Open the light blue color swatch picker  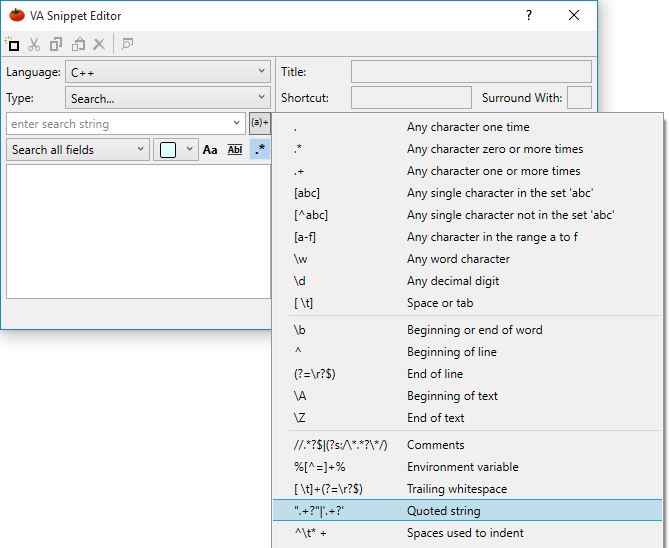click(x=177, y=150)
